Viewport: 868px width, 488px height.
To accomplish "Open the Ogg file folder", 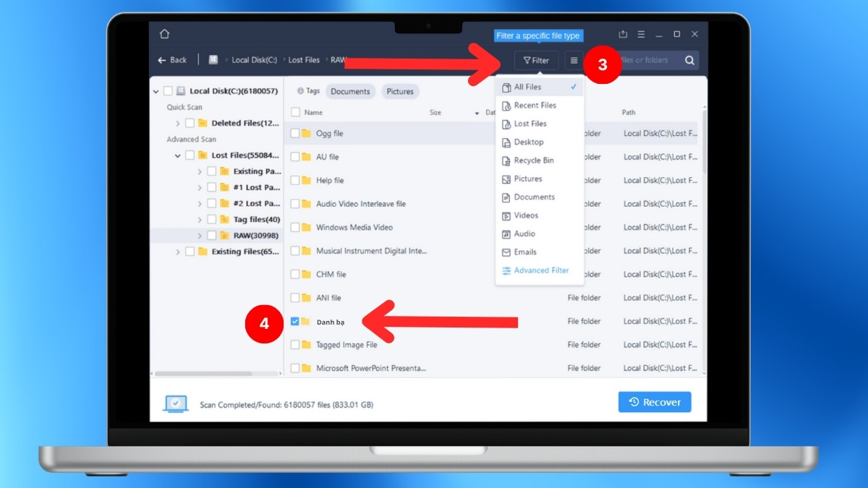I will (329, 134).
